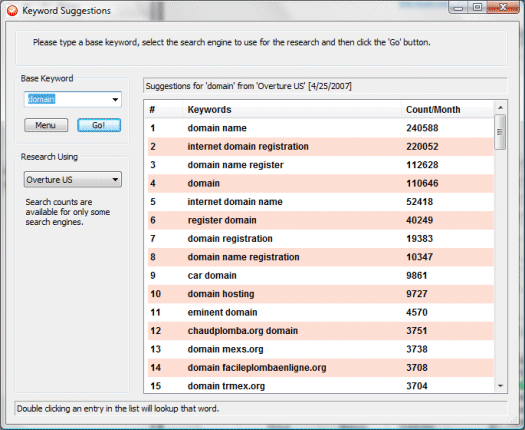Maximize the Keyword Suggestions window
Image resolution: width=525 pixels, height=430 pixels.
(x=477, y=7)
